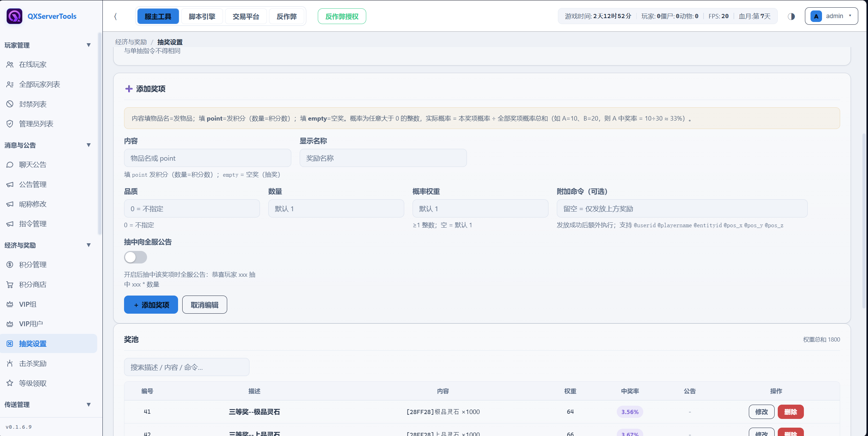Screen dimensions: 868x436
Task: Open VIP组 crown icon
Action: (x=10, y=304)
